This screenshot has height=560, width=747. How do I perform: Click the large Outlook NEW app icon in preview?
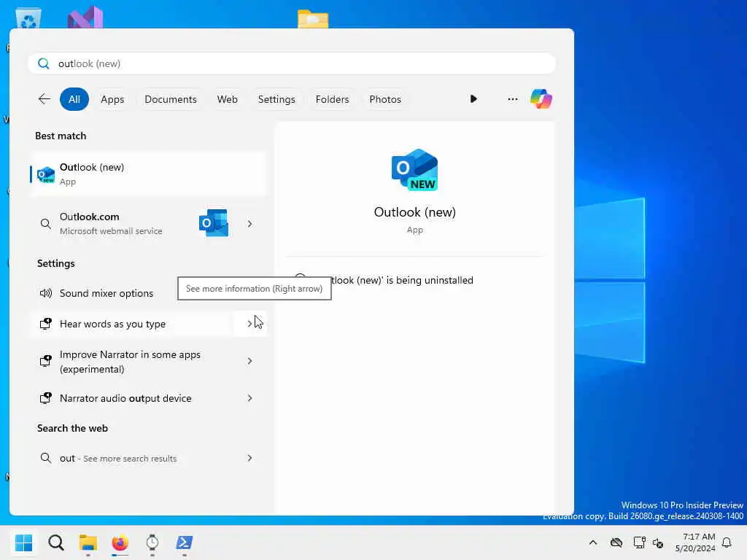pos(414,171)
